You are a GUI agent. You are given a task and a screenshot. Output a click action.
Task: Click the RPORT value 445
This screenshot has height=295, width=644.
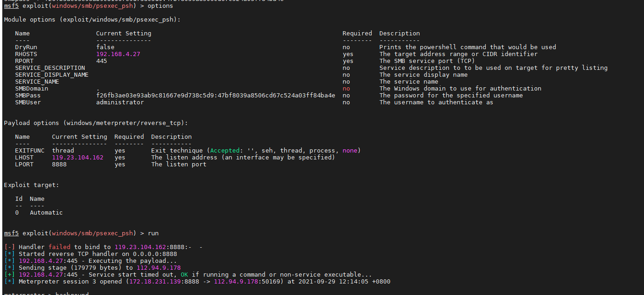(102, 61)
